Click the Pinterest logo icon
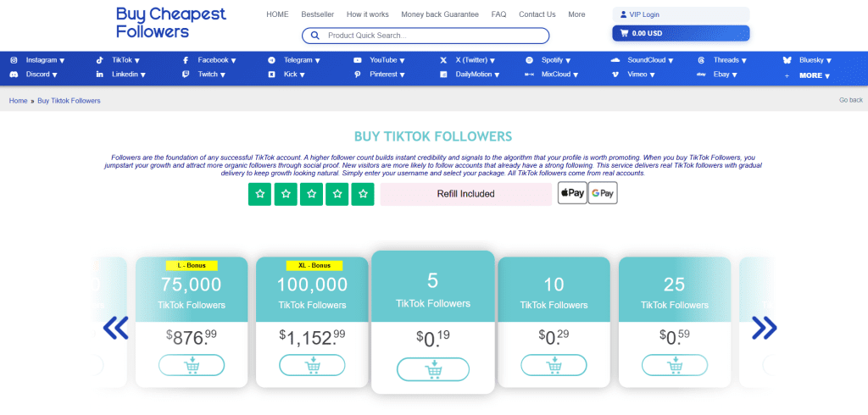Screen dimensions: 868x415 click(x=358, y=75)
